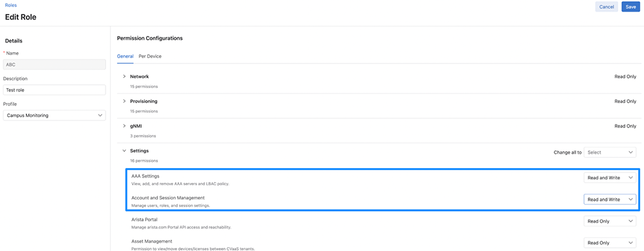Click the Name field showing ABC
Viewport: 644px width, 251px height.
pyautogui.click(x=54, y=64)
